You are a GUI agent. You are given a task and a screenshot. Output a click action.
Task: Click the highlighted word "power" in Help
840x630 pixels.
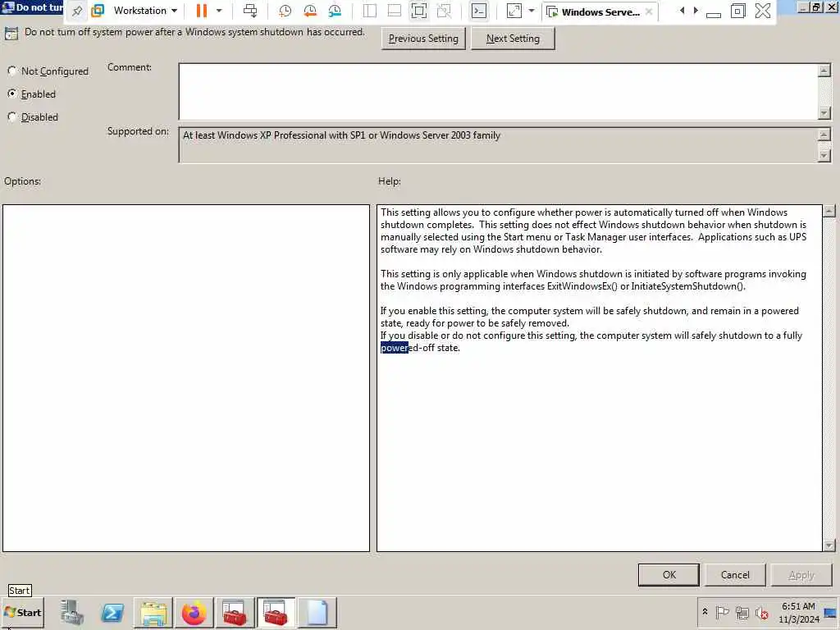395,348
